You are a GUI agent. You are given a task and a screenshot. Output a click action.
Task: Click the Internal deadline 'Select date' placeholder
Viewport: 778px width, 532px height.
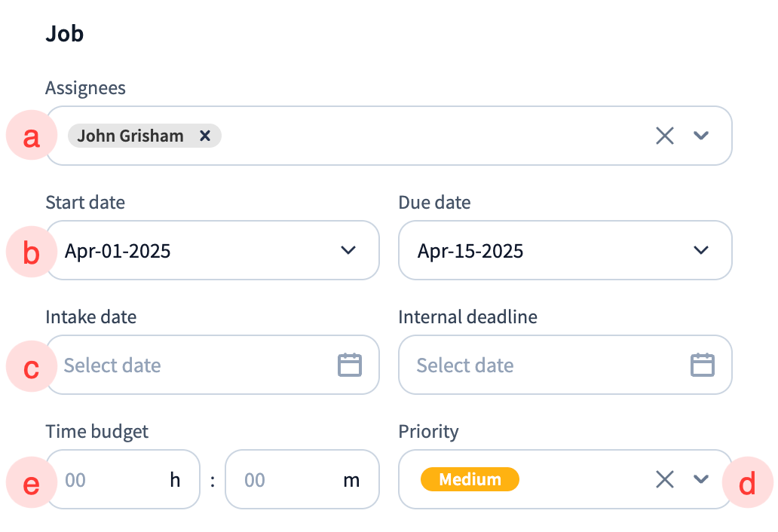click(x=465, y=365)
